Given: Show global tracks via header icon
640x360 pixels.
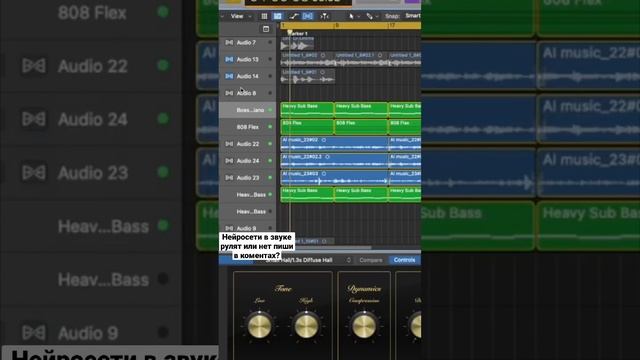Looking at the screenshot, I should point(266,29).
